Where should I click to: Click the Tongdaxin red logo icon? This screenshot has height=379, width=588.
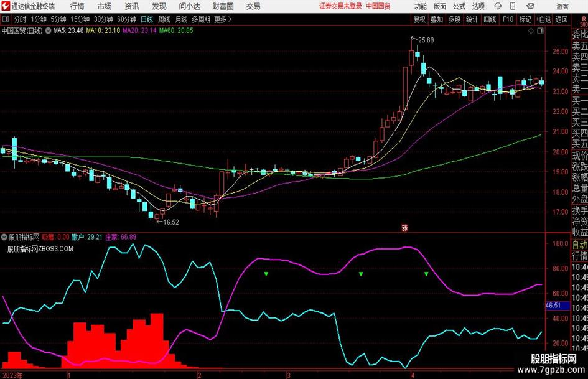pyautogui.click(x=5, y=6)
